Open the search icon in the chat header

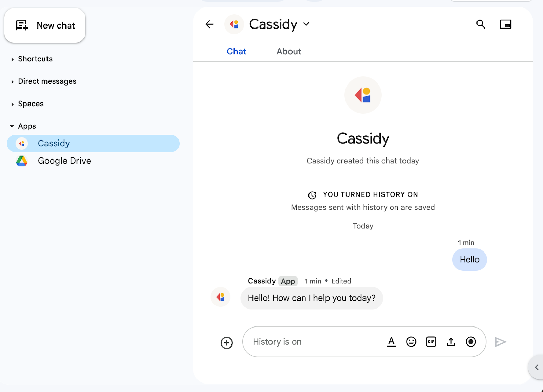coord(481,24)
